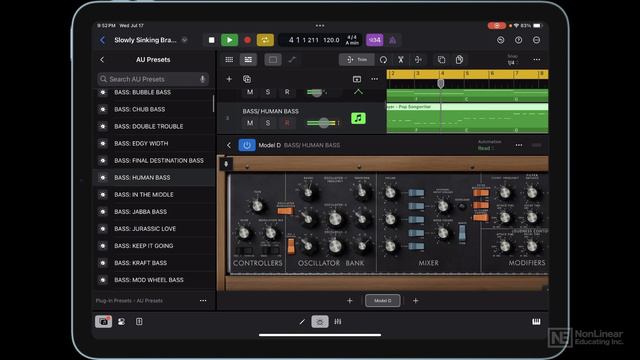Click the duplicate track icon
This screenshot has width=640, height=360.
(x=247, y=79)
